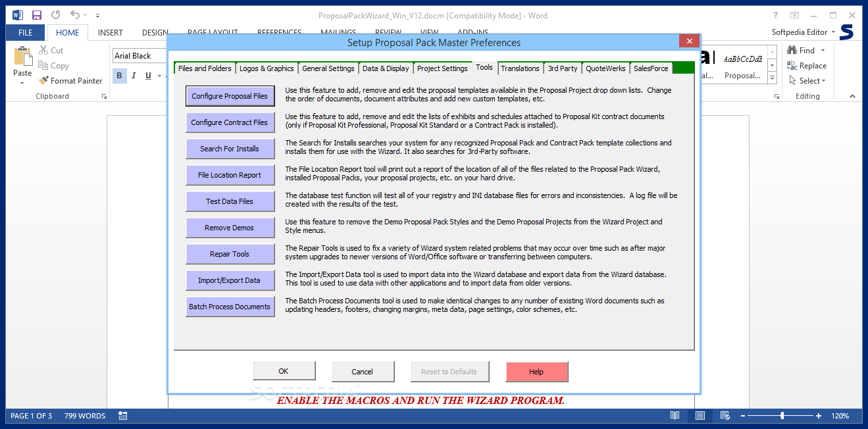The image size is (868, 429).
Task: Open the Clipboard dialog launcher
Action: point(104,96)
